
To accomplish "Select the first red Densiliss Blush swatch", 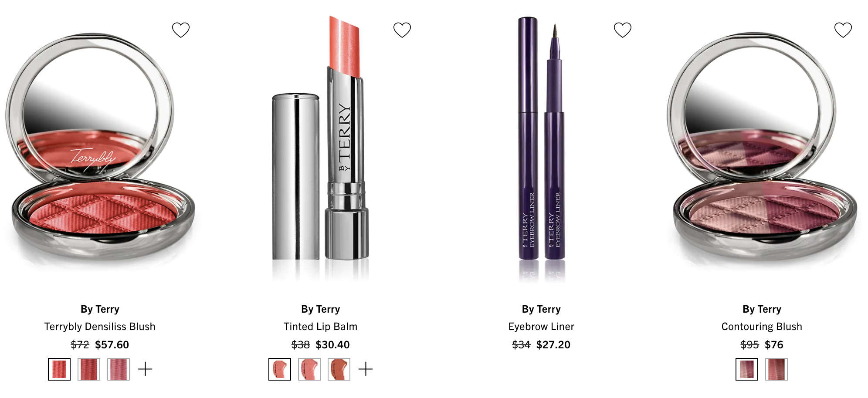I will click(x=59, y=369).
